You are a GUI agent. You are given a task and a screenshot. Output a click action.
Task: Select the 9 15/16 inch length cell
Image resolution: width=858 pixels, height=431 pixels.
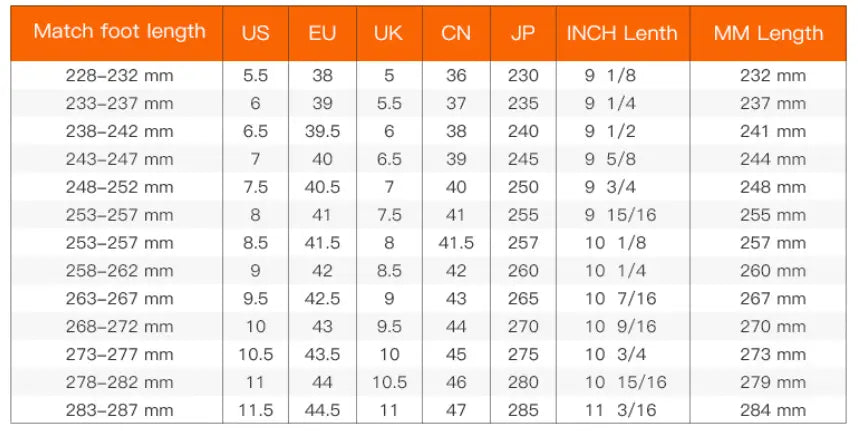[621, 215]
